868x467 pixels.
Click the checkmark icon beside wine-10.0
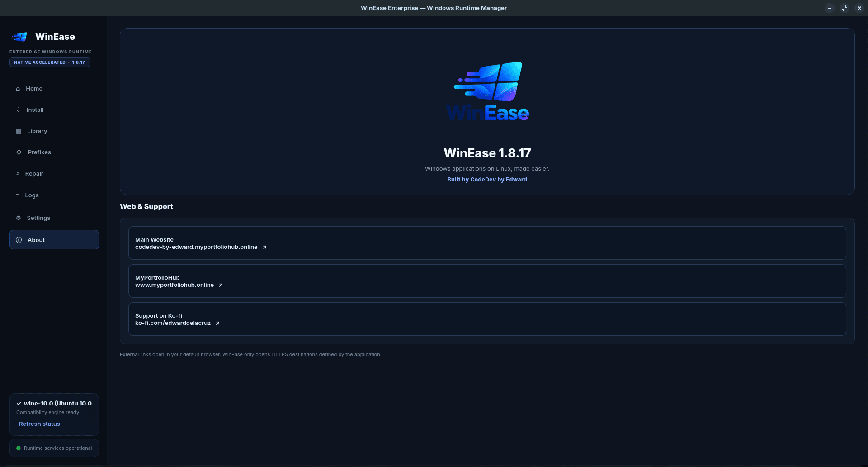[19, 404]
